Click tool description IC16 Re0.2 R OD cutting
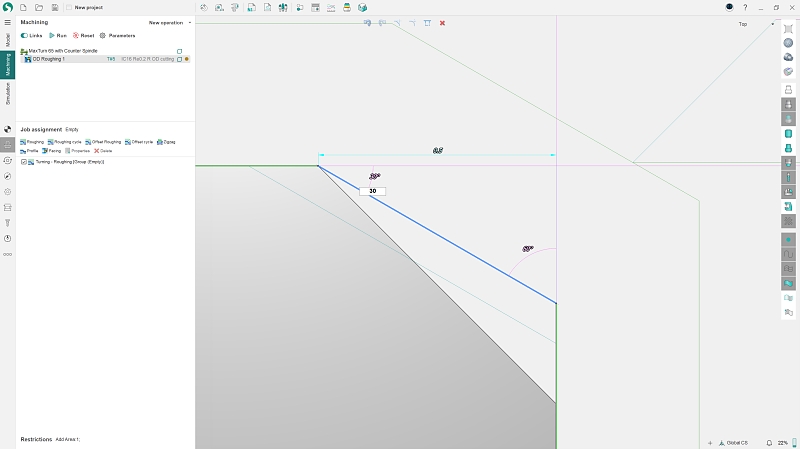Screen dimensions: 800x449 click(147, 59)
